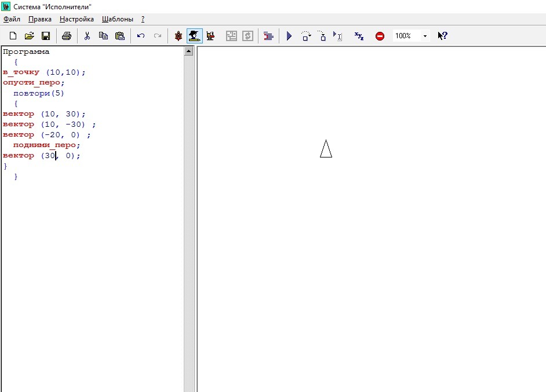Run to cursor icon
Image resolution: width=546 pixels, height=392 pixels.
click(x=337, y=36)
